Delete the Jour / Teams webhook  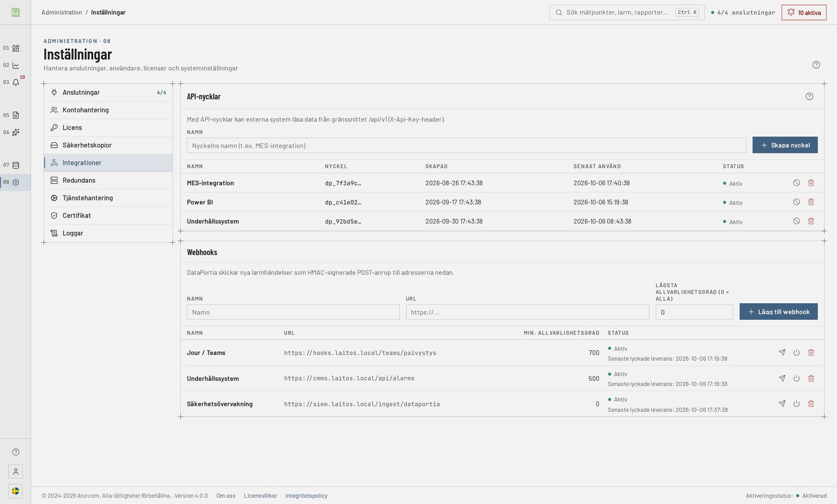pyautogui.click(x=811, y=352)
